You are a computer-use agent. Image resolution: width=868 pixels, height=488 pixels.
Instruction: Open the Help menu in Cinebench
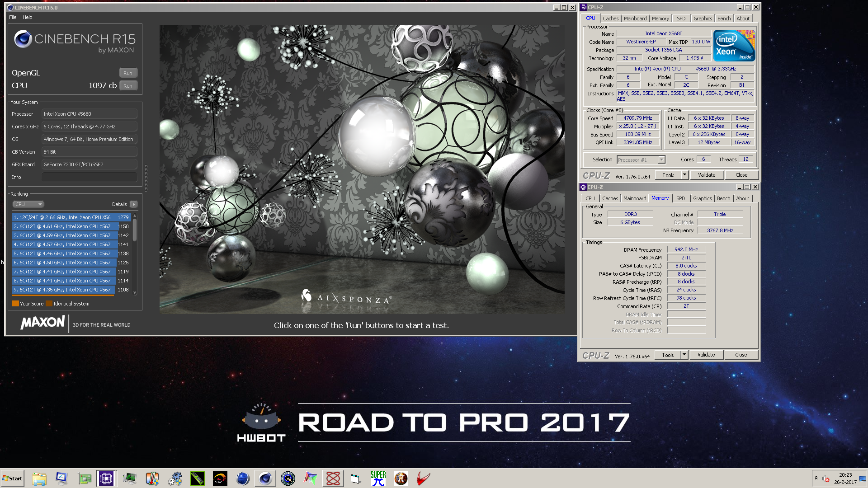pos(28,17)
